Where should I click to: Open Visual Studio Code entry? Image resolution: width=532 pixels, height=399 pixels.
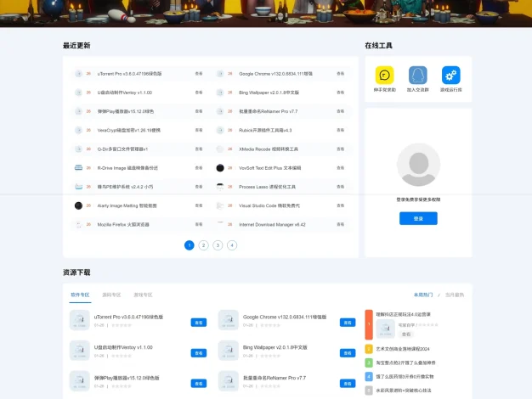269,205
